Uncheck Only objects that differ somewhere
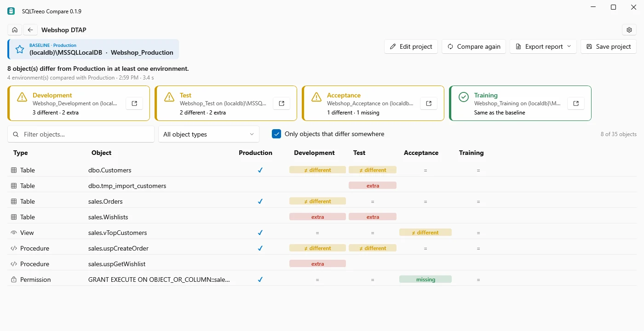644x331 pixels. (276, 134)
